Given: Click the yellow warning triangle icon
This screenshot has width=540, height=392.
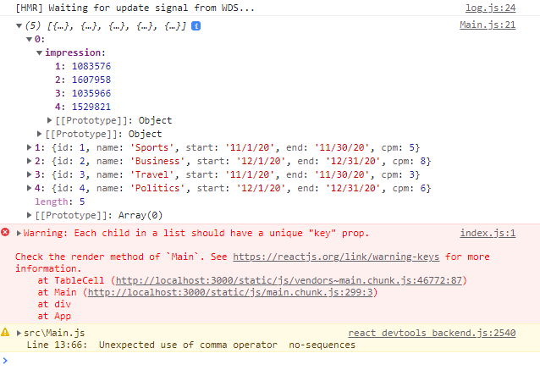Looking at the screenshot, I should tap(5, 332).
